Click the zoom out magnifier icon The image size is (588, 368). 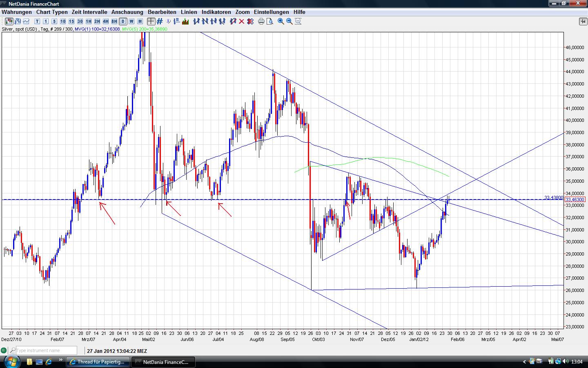coord(290,21)
